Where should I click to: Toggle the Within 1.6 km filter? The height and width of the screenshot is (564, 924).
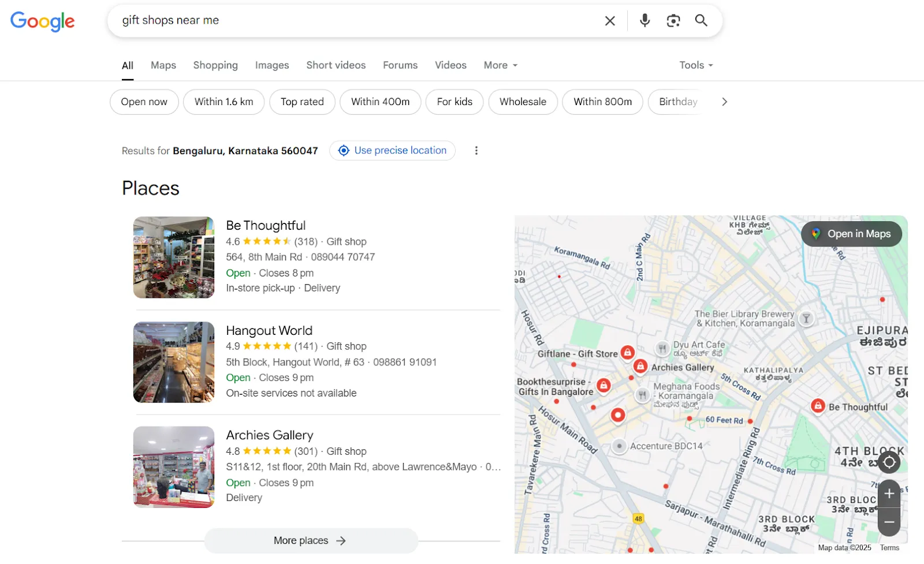pos(224,102)
